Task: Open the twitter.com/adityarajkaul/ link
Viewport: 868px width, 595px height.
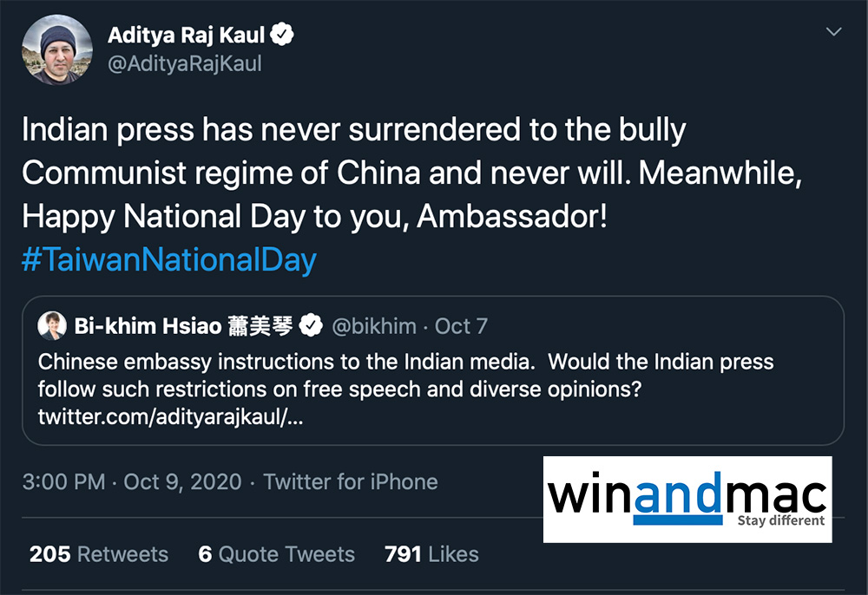Action: pyautogui.click(x=170, y=417)
